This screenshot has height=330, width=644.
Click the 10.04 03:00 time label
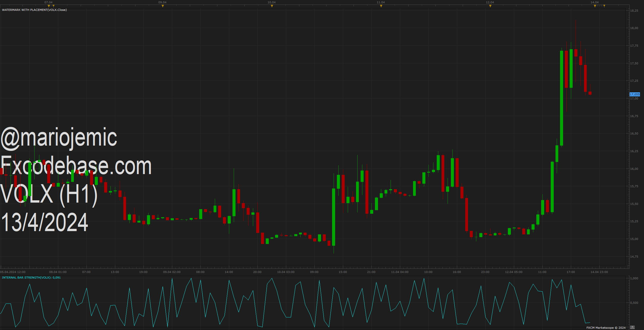pyautogui.click(x=286, y=272)
